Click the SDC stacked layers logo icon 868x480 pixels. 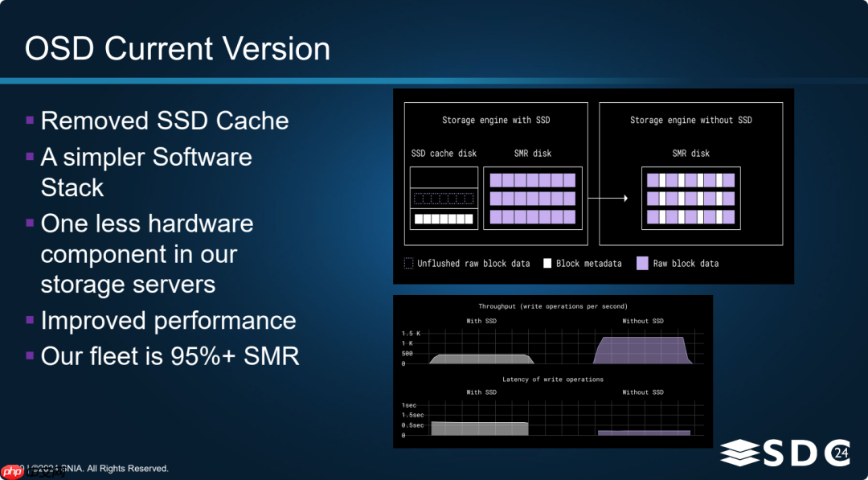tap(739, 453)
